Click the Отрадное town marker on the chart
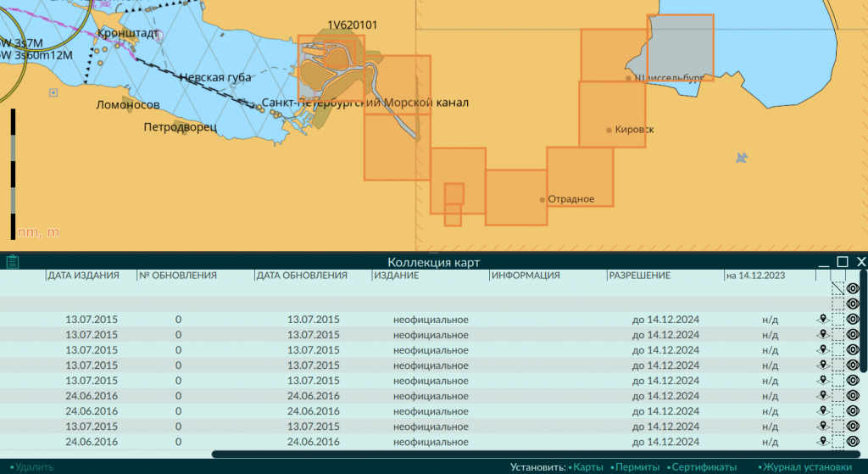The height and width of the screenshot is (474, 868). point(542,199)
